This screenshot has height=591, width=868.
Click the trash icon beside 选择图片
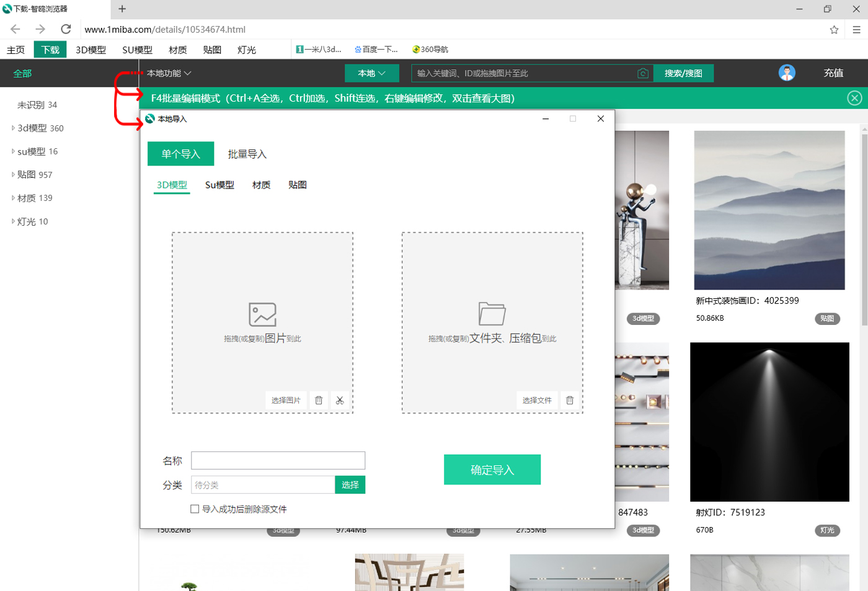(x=319, y=400)
